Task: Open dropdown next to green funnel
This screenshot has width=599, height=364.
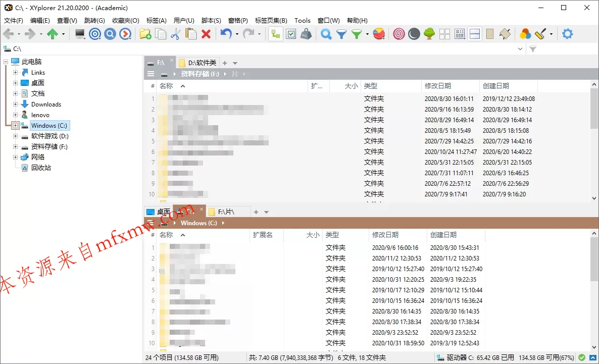Action: [367, 34]
